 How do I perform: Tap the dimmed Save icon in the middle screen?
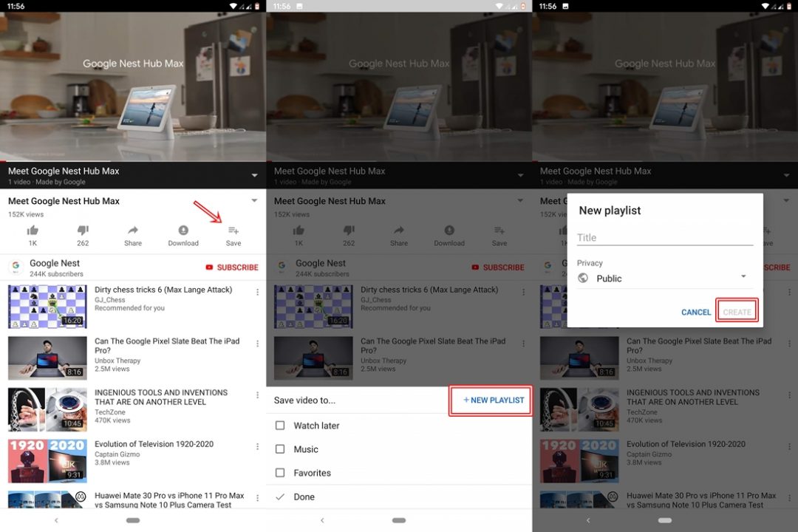pyautogui.click(x=499, y=231)
